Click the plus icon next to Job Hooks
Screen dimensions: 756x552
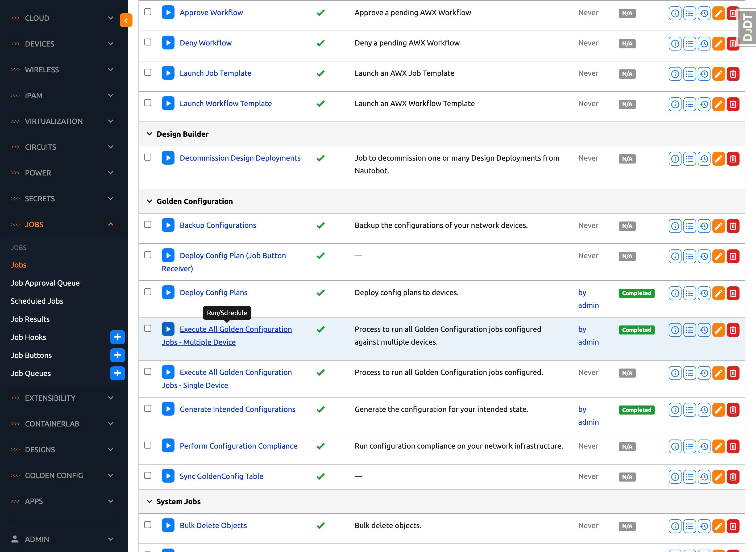(117, 337)
